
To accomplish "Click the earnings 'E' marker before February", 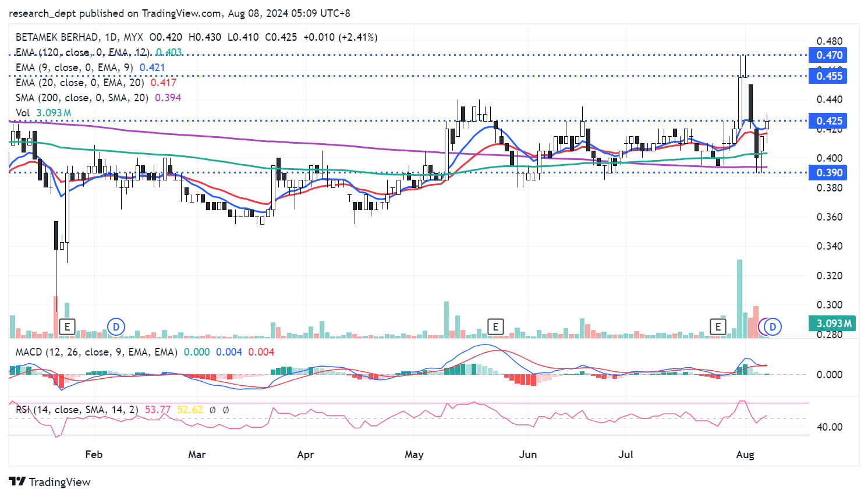I will click(x=68, y=326).
